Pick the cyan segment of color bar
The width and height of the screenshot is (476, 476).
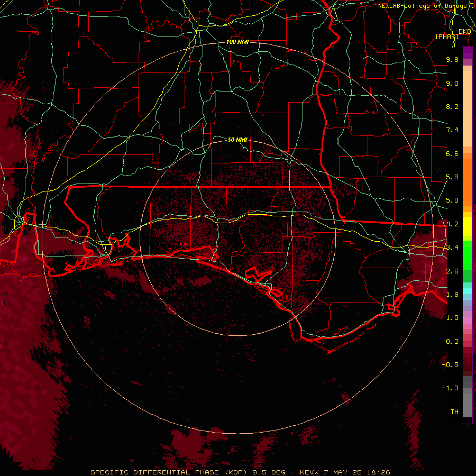coord(467,291)
